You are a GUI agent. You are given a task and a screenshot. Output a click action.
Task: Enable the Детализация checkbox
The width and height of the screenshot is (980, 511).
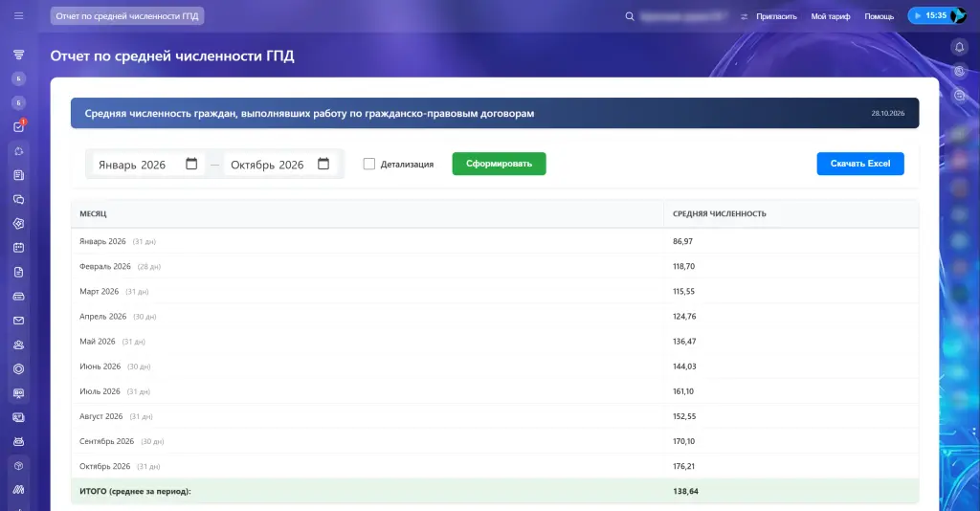369,164
